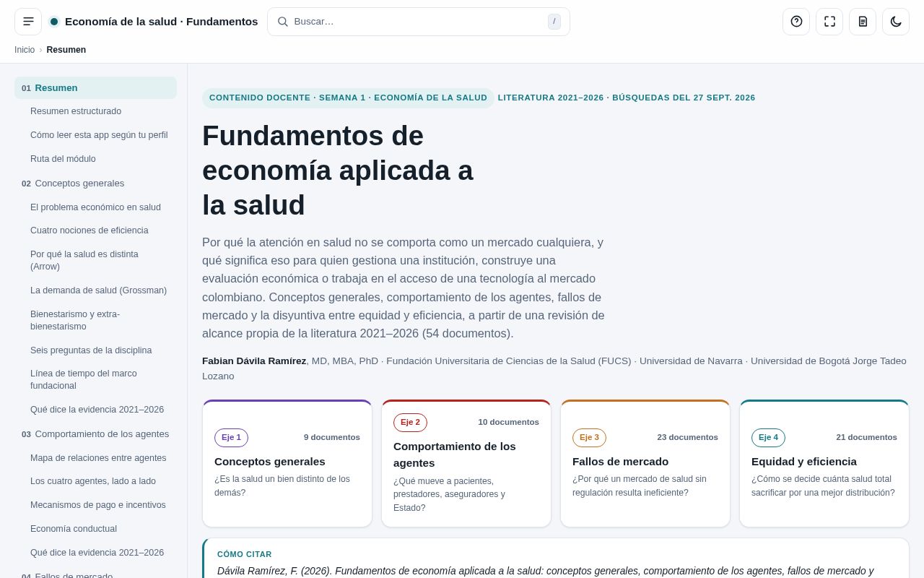This screenshot has height=578, width=924.
Task: Select 01 Resumen section
Action: [95, 87]
